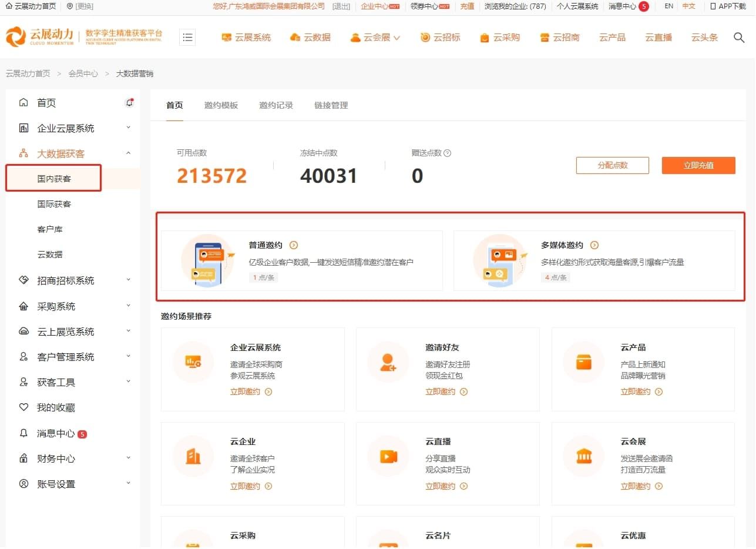Click the add-friend icon on the 邀请好友 card
756x549 pixels.
[388, 361]
